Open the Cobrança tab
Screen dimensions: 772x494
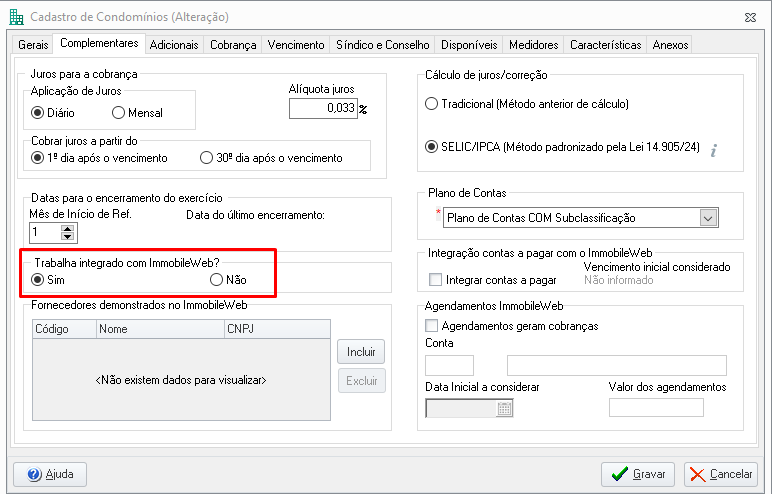233,45
